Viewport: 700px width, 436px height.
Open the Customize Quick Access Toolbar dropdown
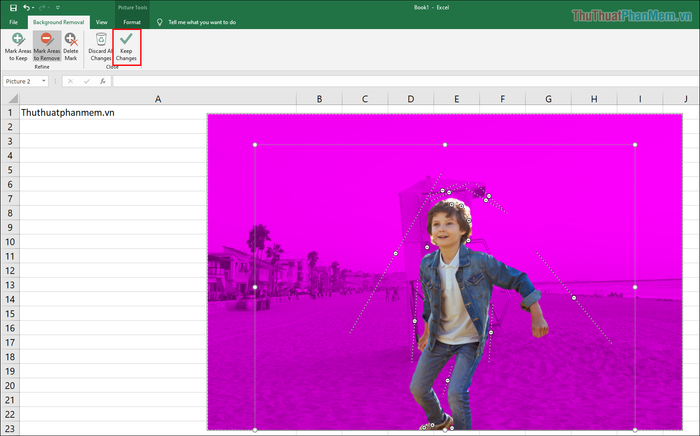(x=58, y=8)
